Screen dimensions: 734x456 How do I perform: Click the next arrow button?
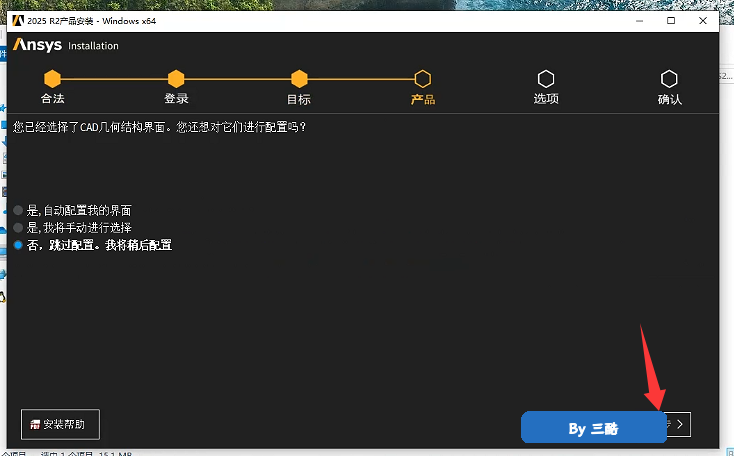679,424
